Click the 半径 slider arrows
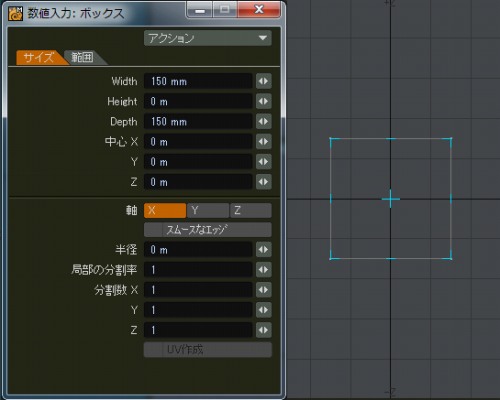 264,250
